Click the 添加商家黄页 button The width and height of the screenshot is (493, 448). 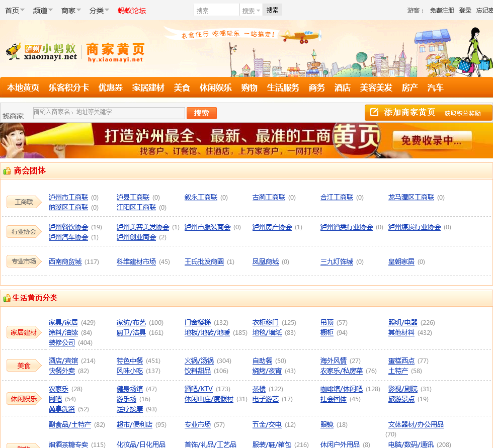[428, 113]
